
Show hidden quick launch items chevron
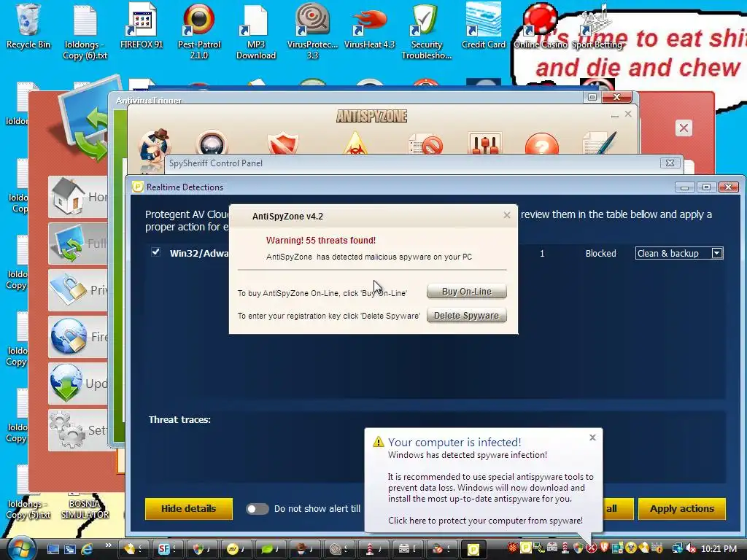(108, 545)
